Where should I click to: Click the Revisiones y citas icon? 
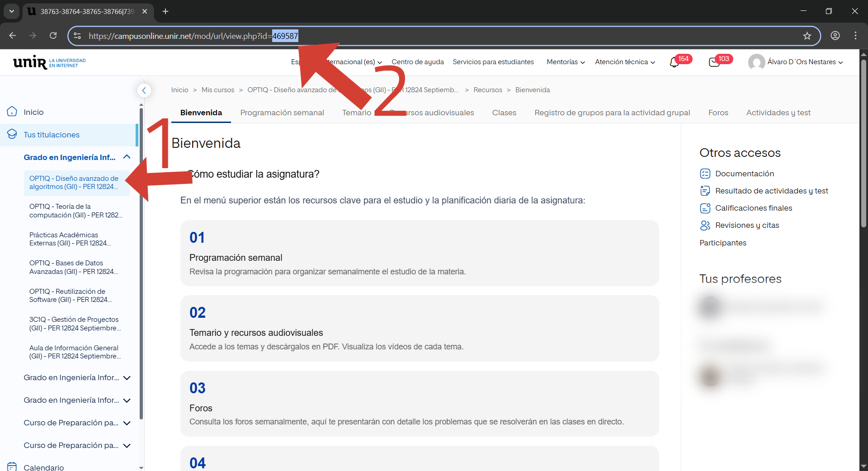click(705, 225)
